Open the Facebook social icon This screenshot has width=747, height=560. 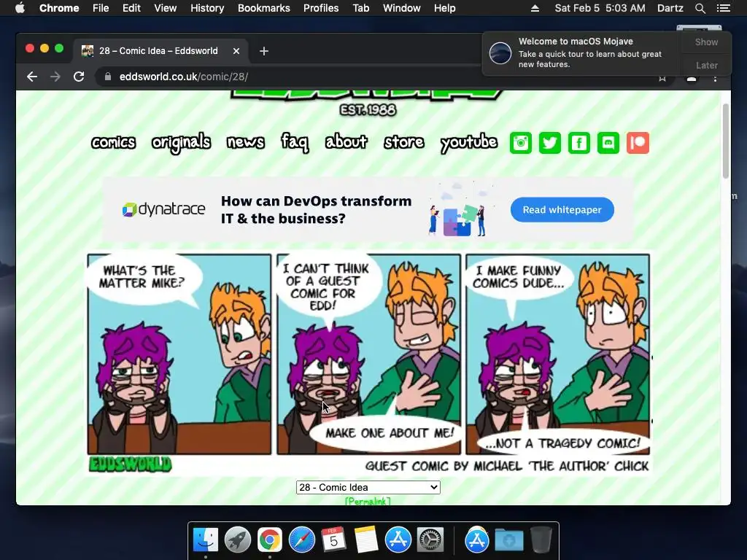(578, 143)
